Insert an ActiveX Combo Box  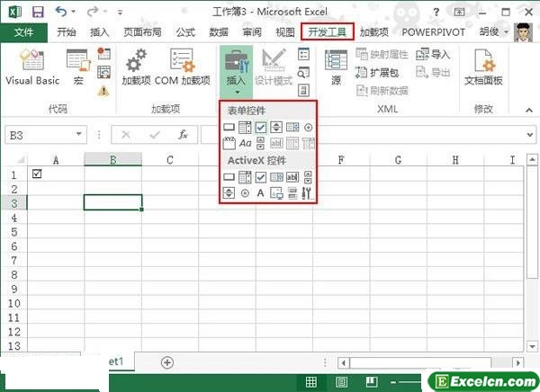coord(245,177)
